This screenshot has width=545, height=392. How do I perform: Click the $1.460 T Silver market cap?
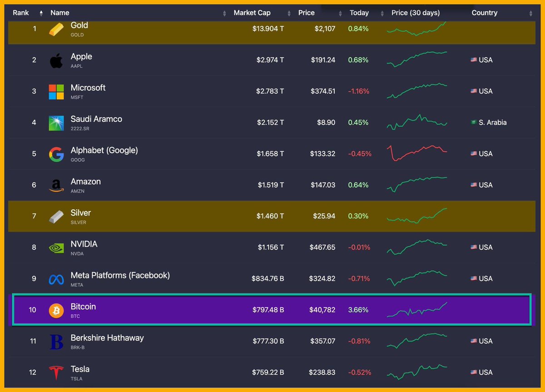tap(270, 216)
